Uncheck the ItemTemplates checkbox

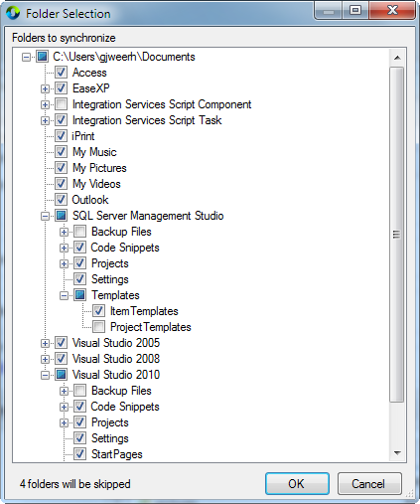98,311
